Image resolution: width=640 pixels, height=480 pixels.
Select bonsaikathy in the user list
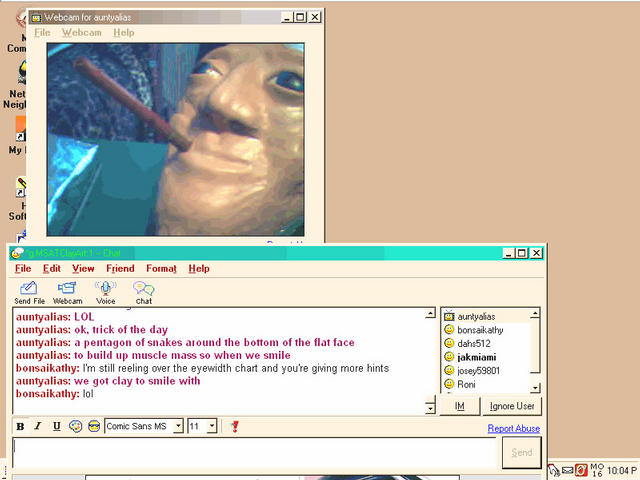click(x=480, y=330)
